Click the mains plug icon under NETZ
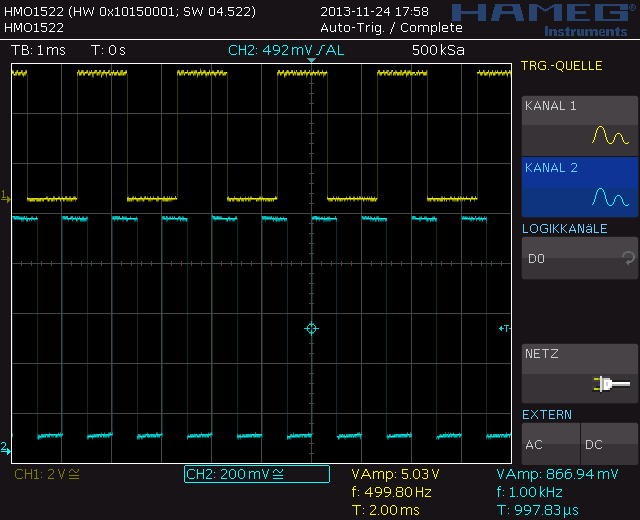The image size is (640, 520). tap(611, 384)
